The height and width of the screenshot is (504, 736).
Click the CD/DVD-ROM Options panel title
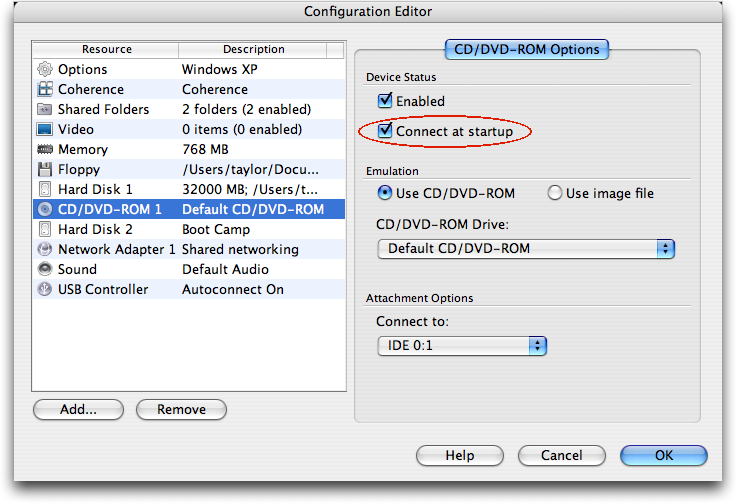[527, 50]
